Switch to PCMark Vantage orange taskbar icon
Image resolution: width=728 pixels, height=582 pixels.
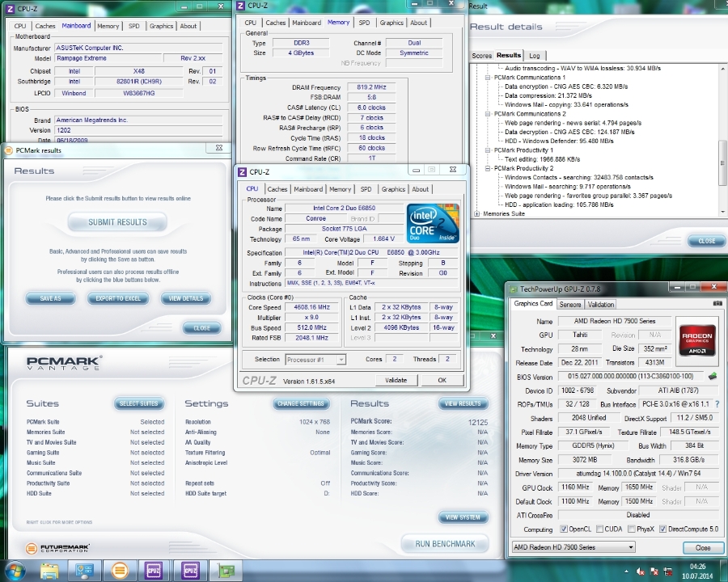pos(120,571)
